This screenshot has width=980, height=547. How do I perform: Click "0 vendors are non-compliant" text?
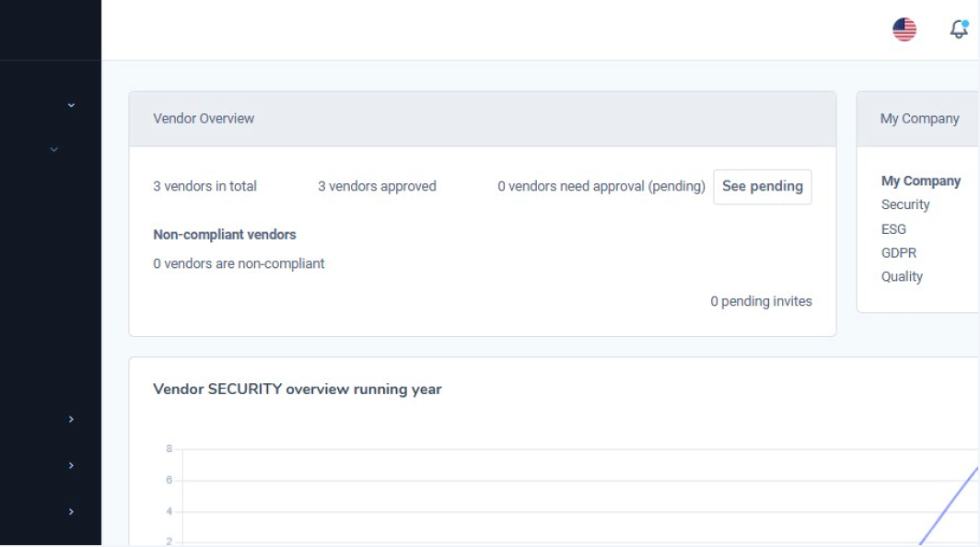tap(239, 263)
